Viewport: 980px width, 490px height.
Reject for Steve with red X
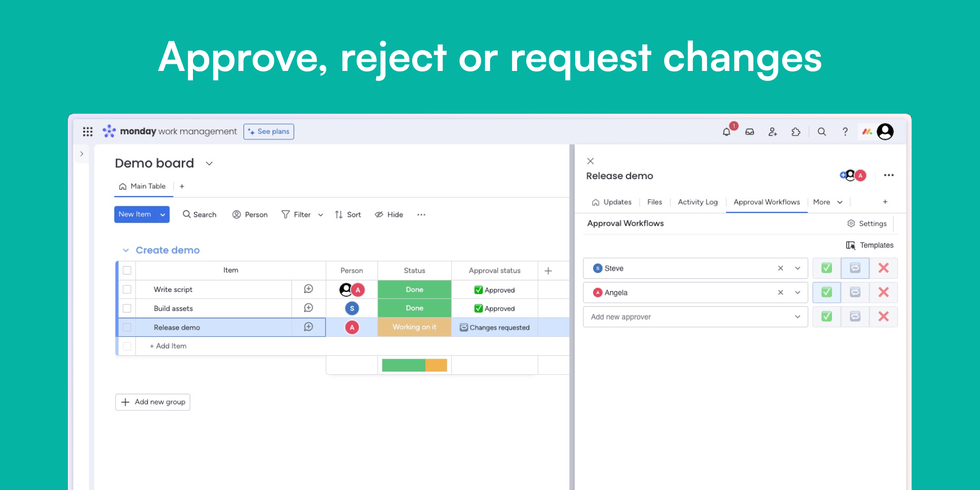(884, 268)
